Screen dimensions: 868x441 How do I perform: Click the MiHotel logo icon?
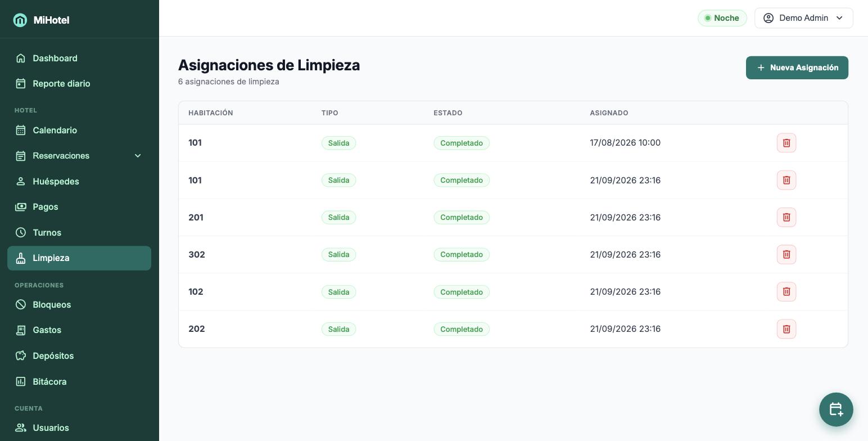pyautogui.click(x=20, y=20)
